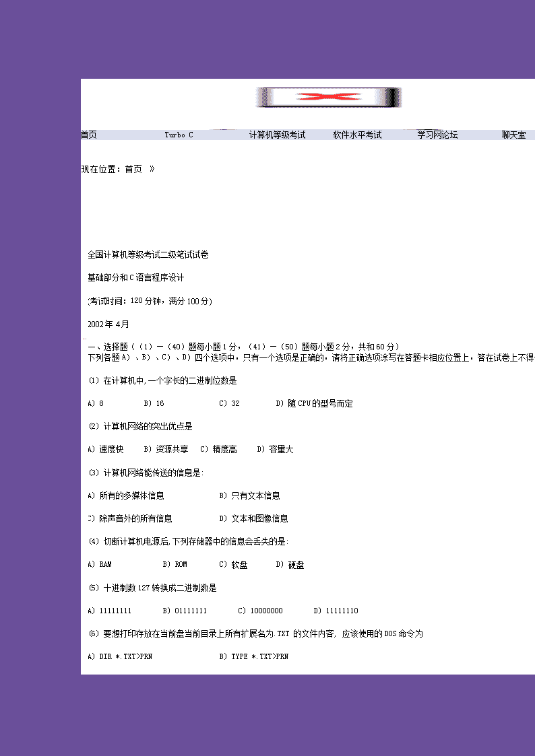Viewport: 535px width, 756px height.
Task: Click the red banner image at top
Action: click(329, 98)
